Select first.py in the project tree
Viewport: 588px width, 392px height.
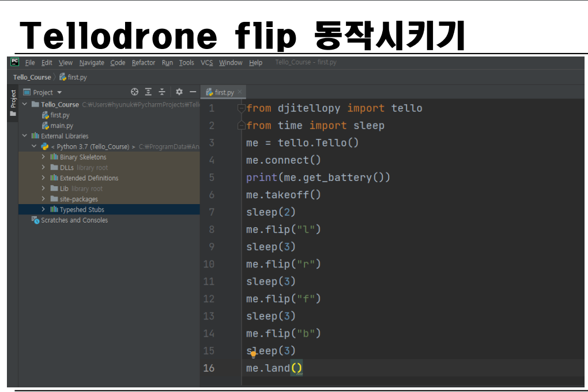point(60,115)
